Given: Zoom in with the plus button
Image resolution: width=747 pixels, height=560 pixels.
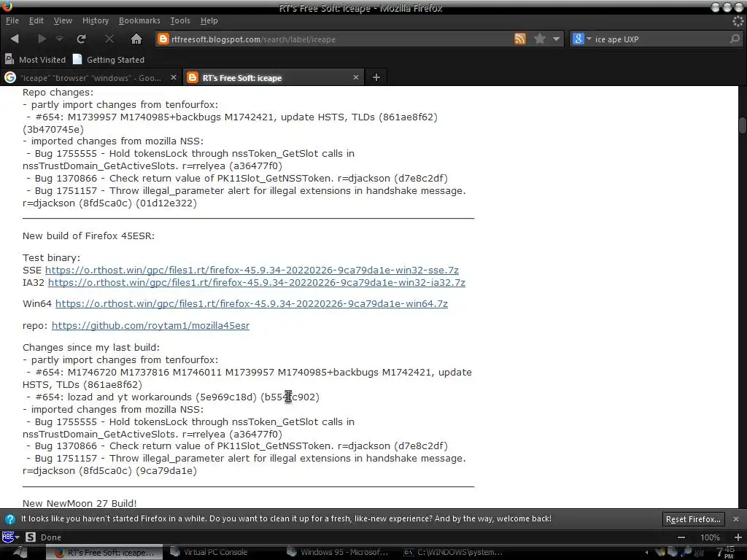Looking at the screenshot, I should click(738, 537).
